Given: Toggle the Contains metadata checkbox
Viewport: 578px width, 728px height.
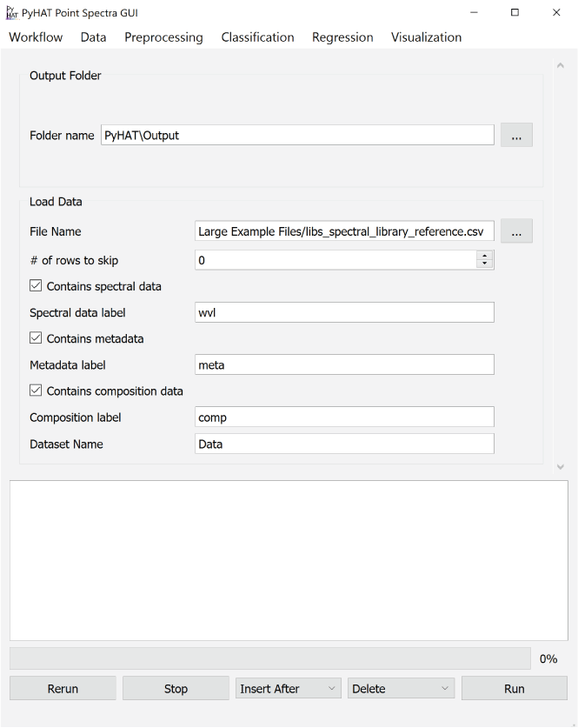Looking at the screenshot, I should (36, 338).
